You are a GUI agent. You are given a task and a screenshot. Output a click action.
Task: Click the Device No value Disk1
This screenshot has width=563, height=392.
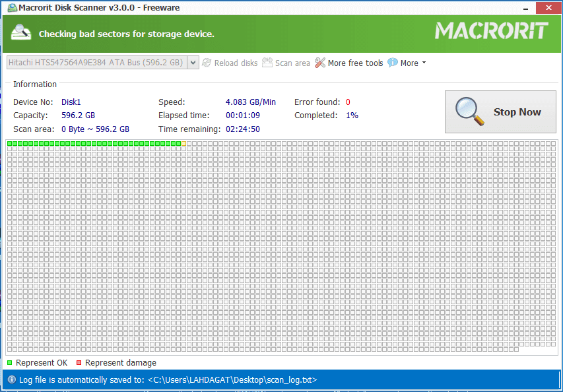pyautogui.click(x=71, y=102)
